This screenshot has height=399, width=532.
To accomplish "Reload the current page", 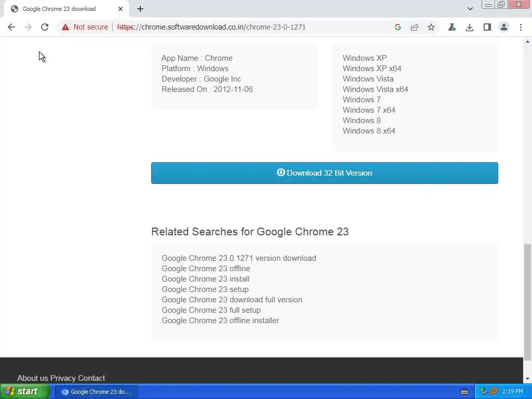I will [45, 27].
